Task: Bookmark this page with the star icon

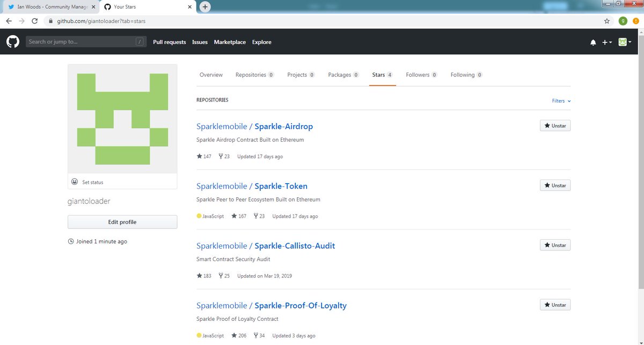Action: (607, 21)
